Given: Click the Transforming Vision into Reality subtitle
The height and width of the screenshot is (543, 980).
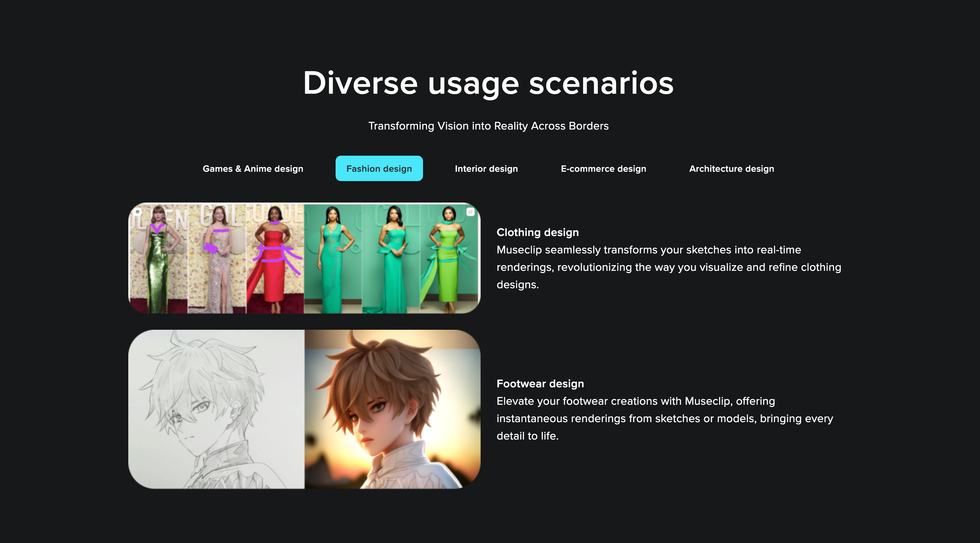Looking at the screenshot, I should tap(488, 126).
